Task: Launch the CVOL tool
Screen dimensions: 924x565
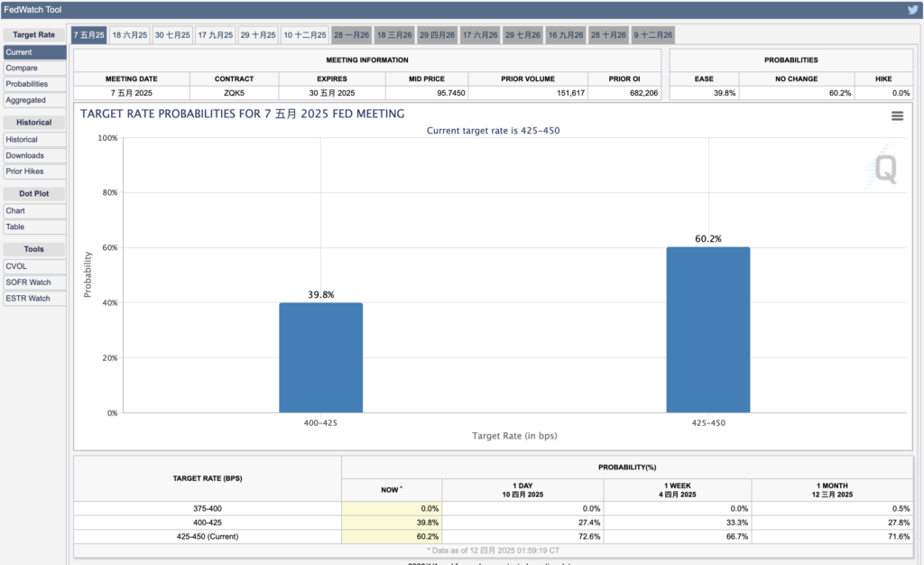Action: tap(34, 265)
